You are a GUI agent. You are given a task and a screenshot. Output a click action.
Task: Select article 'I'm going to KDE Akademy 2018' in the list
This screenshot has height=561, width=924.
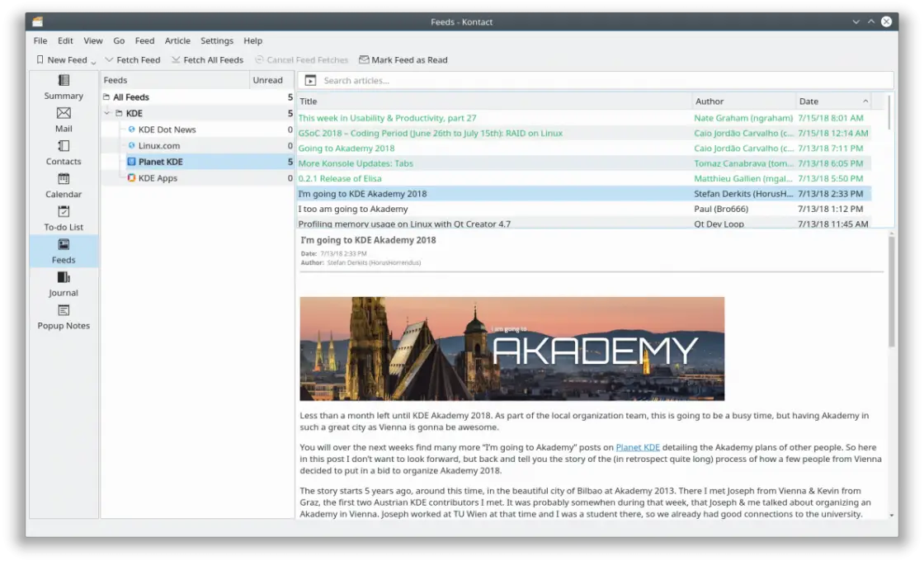(584, 193)
